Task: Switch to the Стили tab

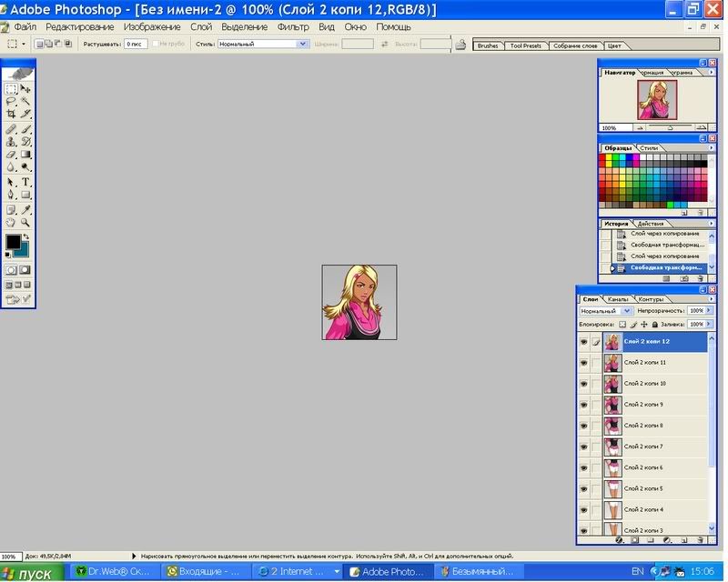Action: coord(649,148)
